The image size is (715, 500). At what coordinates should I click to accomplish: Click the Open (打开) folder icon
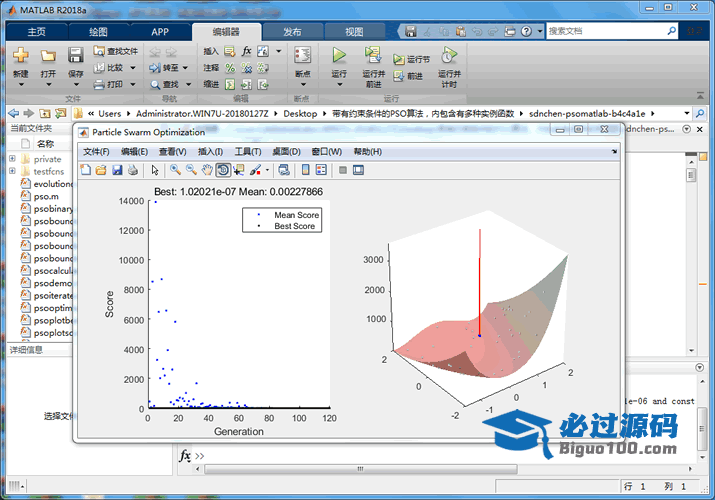[48, 56]
